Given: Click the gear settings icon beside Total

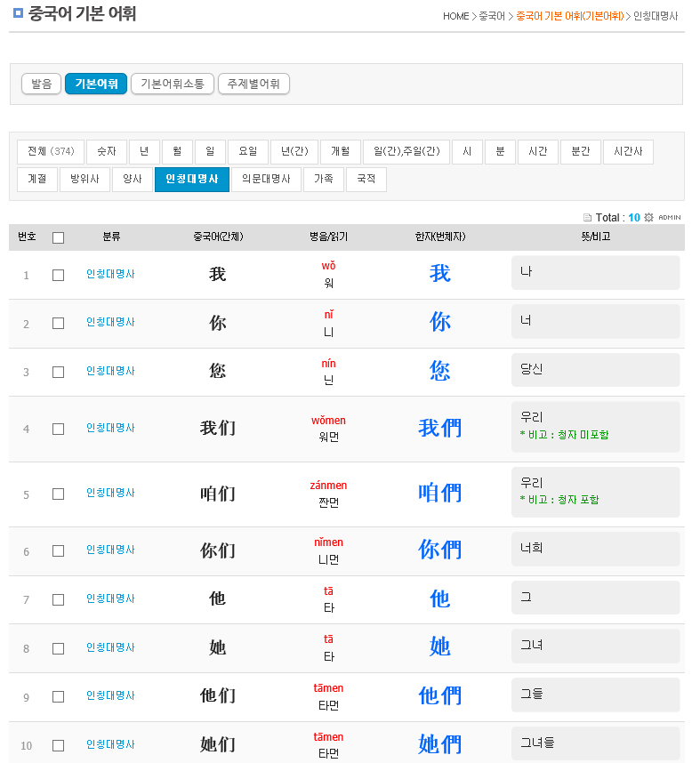Looking at the screenshot, I should click(648, 218).
